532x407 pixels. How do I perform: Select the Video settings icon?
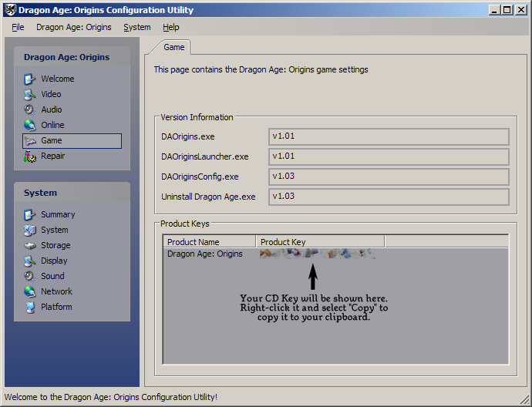(x=30, y=94)
